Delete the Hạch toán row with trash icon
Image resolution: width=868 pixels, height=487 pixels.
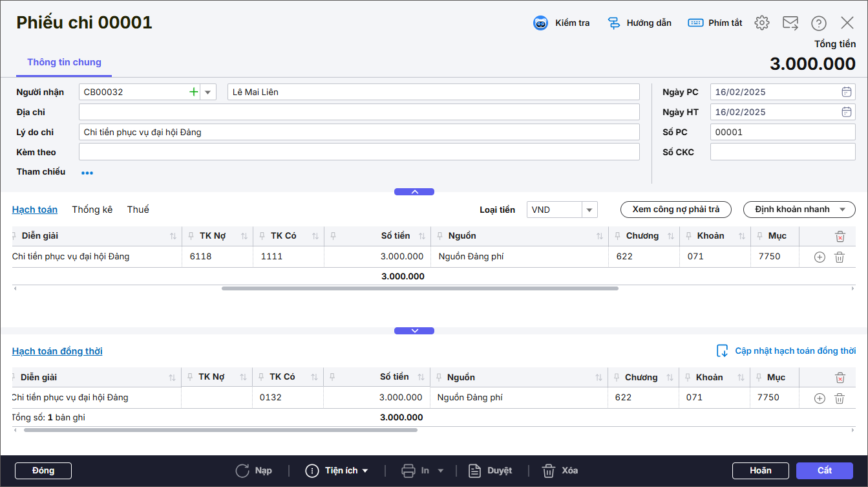click(840, 257)
